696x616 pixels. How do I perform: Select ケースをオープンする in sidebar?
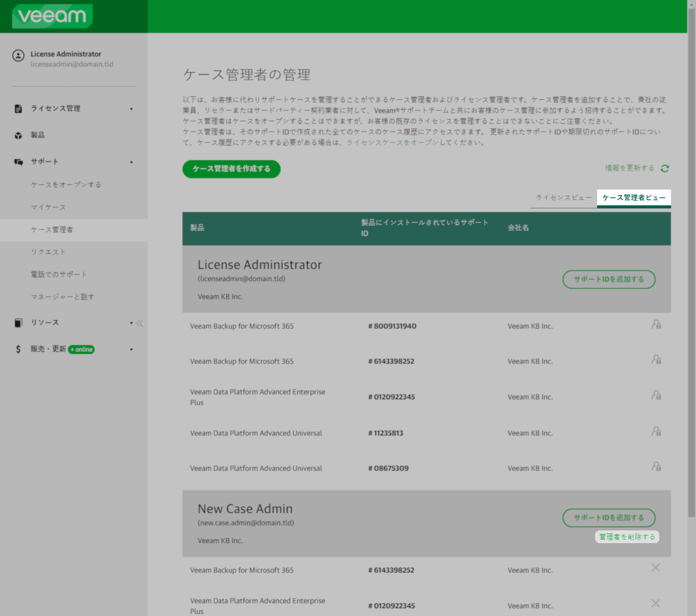(x=66, y=184)
